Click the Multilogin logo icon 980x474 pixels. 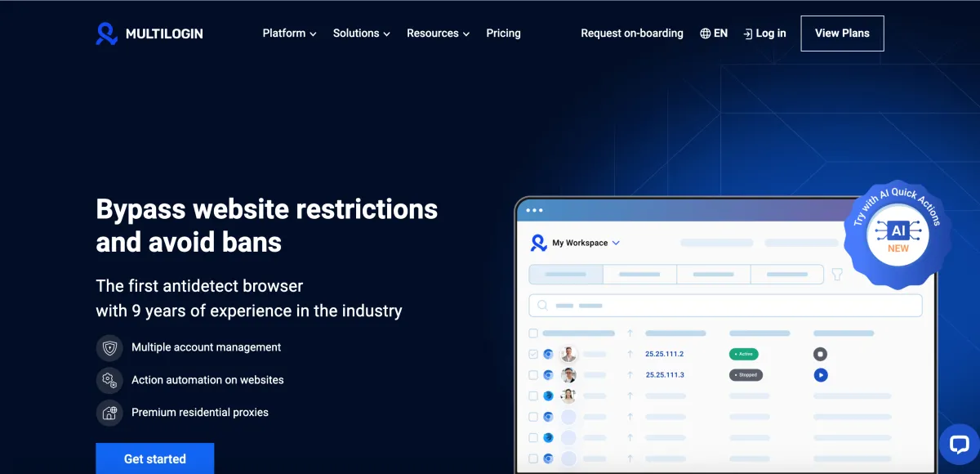[107, 34]
